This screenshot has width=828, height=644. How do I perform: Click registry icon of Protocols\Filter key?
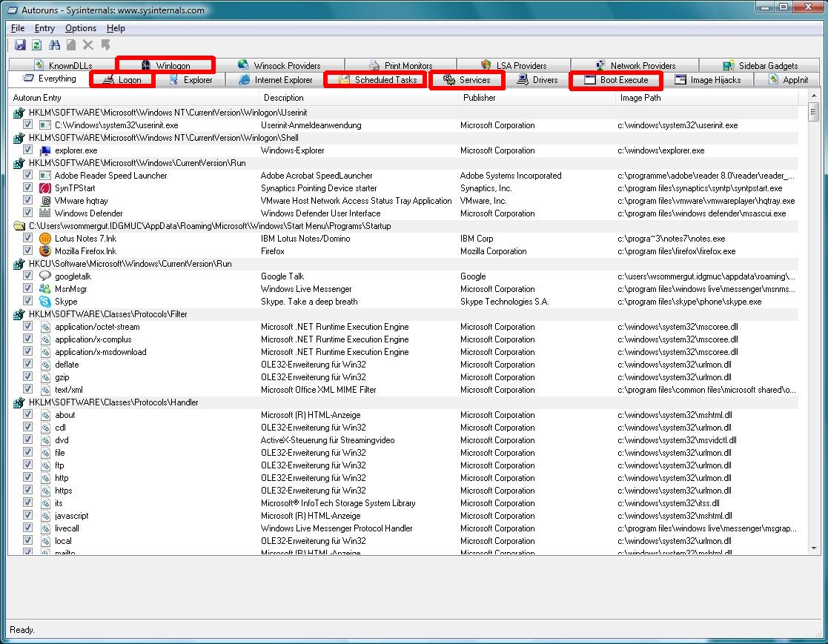pos(19,314)
